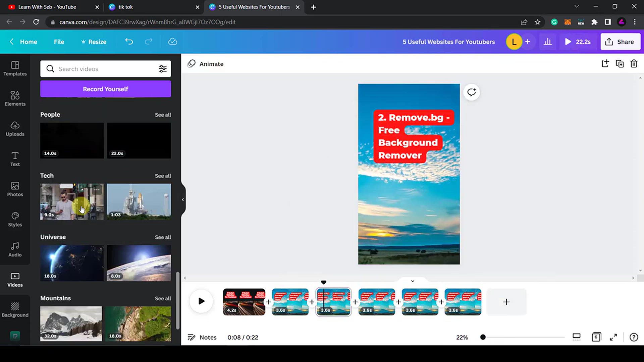Open the Photos sidebar panel
The image size is (644, 362).
15,189
